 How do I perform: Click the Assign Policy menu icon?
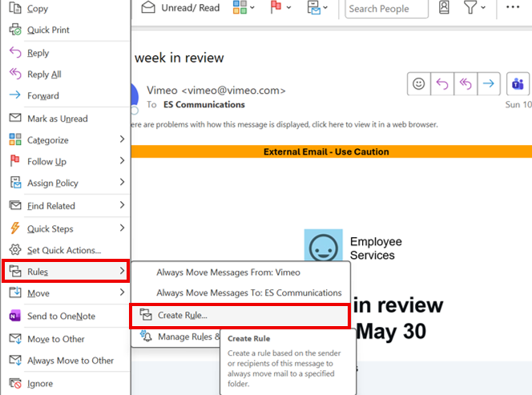point(15,182)
